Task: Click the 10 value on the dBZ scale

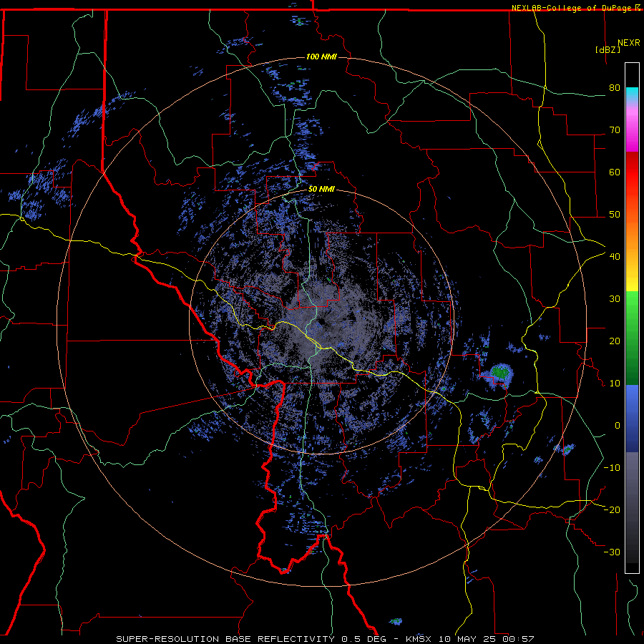Action: (615, 384)
